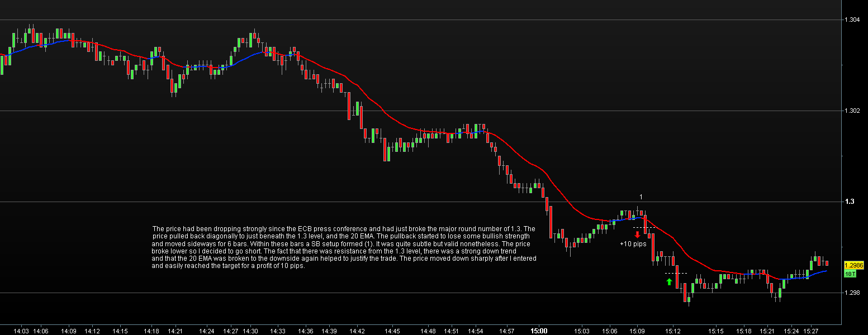Select the 14:06 time axis label

41,331
